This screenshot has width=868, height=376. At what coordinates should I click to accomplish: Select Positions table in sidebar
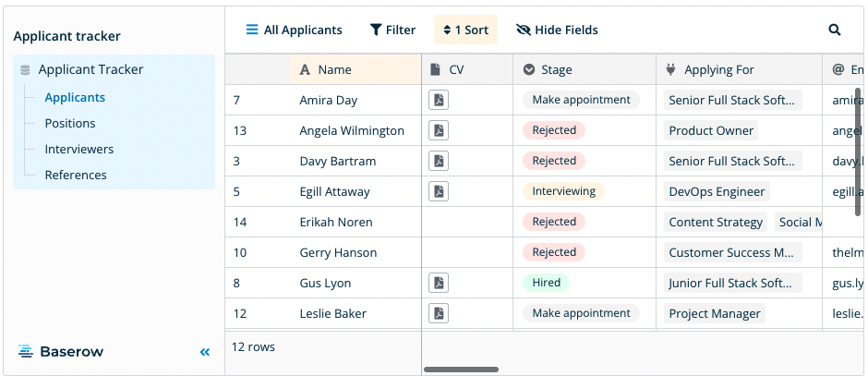pos(70,124)
